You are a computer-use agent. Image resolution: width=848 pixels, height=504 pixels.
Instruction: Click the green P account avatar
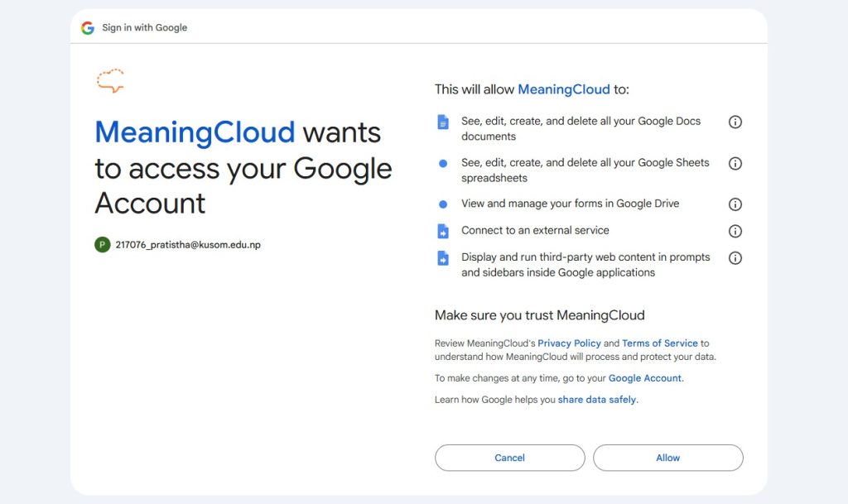pos(102,245)
